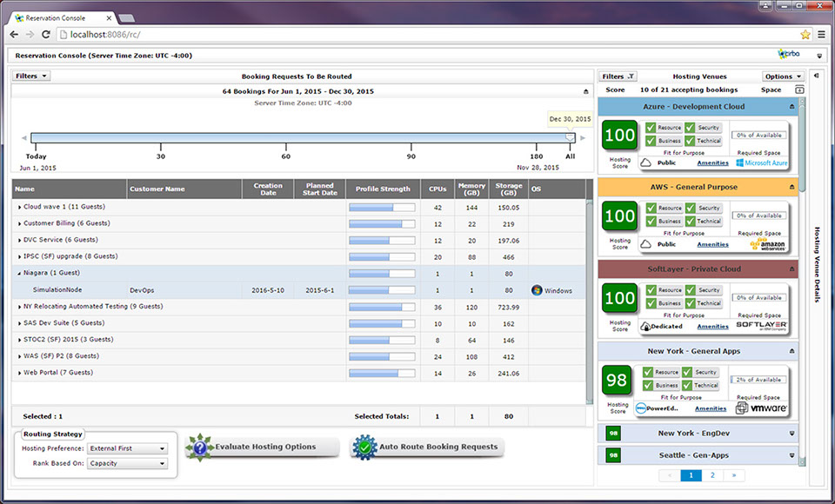835x504 pixels.
Task: Toggle Security checkbox in AWS General Purpose
Action: pos(690,209)
